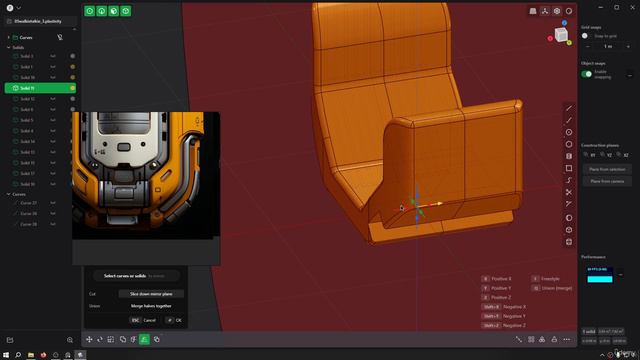Image resolution: width=640 pixels, height=360 pixels.
Task: Select the plain circle tool in right toolbar
Action: pyautogui.click(x=569, y=144)
